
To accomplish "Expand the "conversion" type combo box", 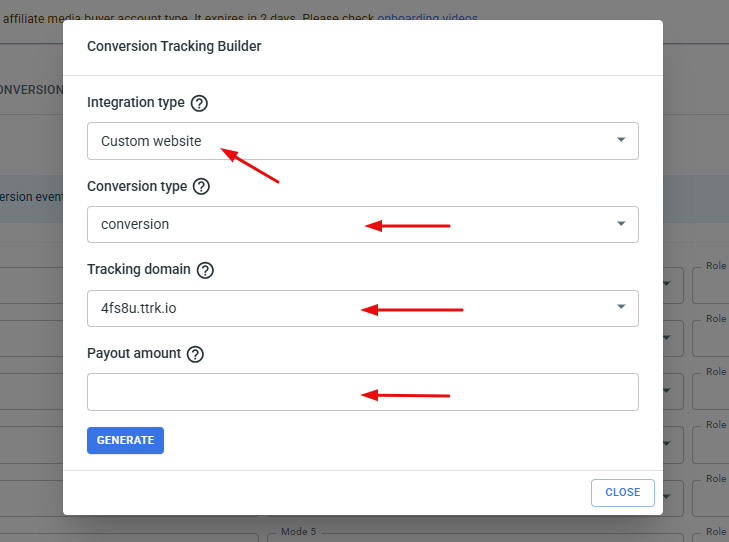I will (350, 224).
